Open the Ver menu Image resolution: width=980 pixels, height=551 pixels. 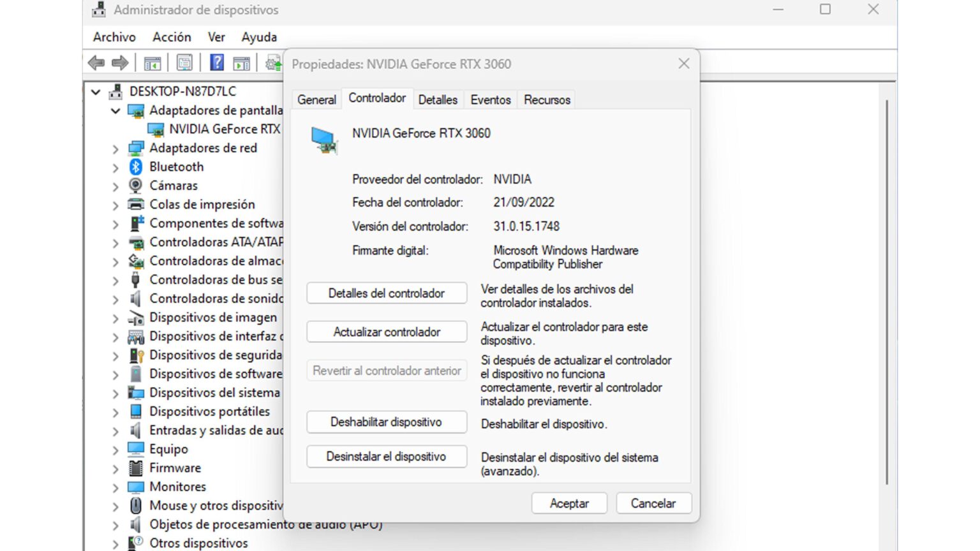click(x=216, y=37)
